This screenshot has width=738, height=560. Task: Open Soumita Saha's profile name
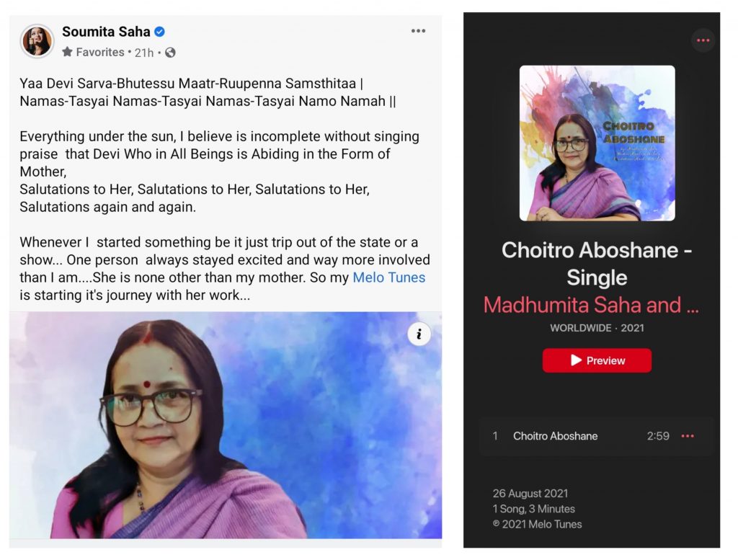(x=106, y=32)
